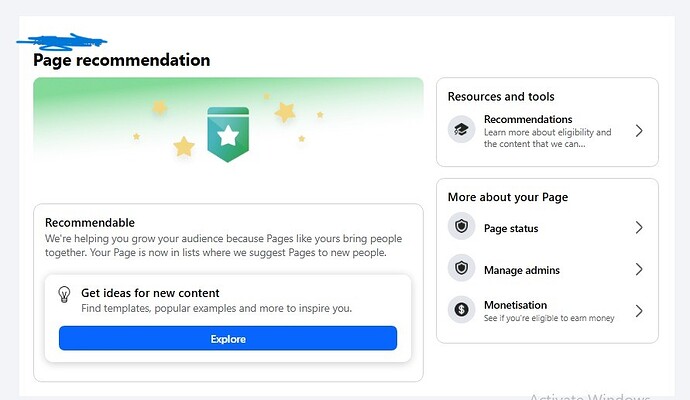Click the Recommendable status heading
This screenshot has height=400, width=690.
[x=89, y=222]
